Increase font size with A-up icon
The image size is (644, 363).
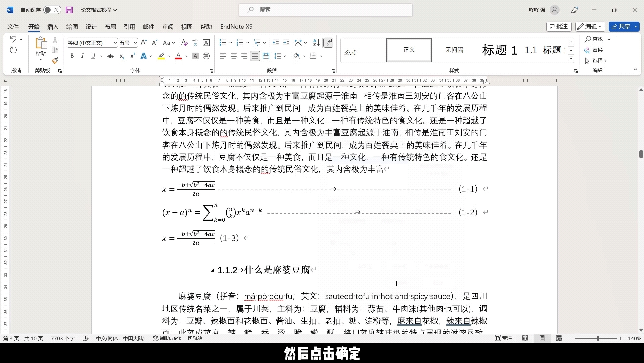coord(144,43)
